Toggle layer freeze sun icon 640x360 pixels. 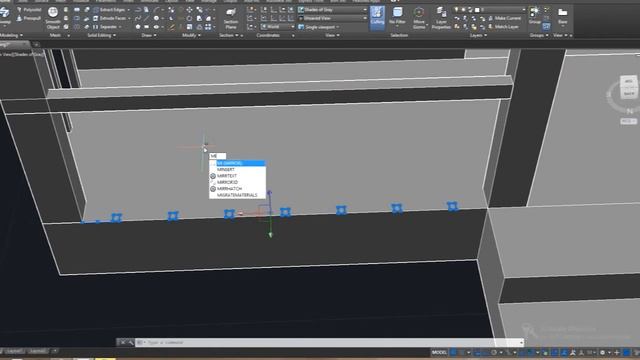point(463,10)
